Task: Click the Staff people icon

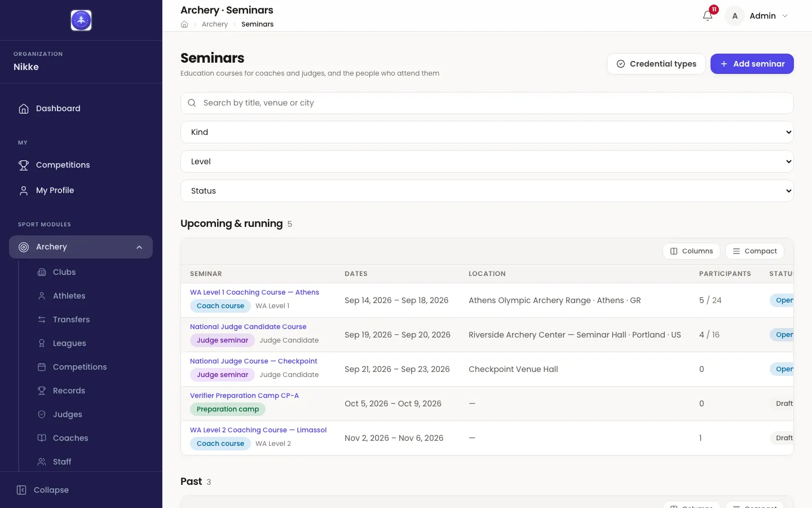Action: coord(42,462)
